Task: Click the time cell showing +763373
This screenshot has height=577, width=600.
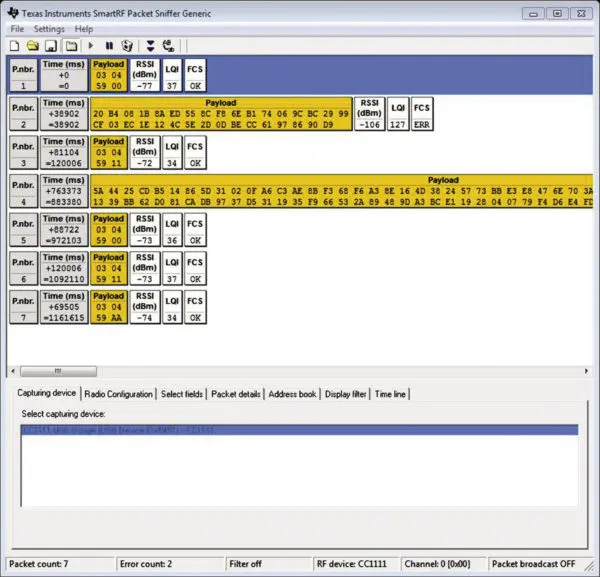Action: tap(64, 191)
